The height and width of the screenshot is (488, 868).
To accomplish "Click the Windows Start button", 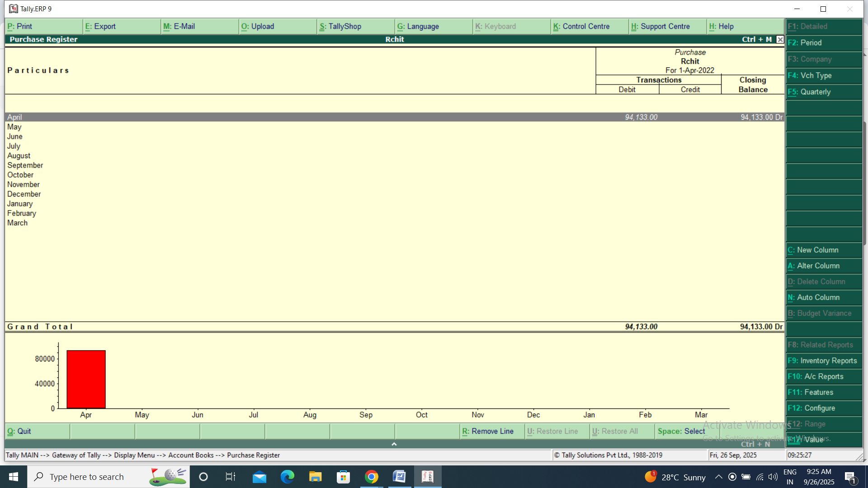I will [14, 477].
